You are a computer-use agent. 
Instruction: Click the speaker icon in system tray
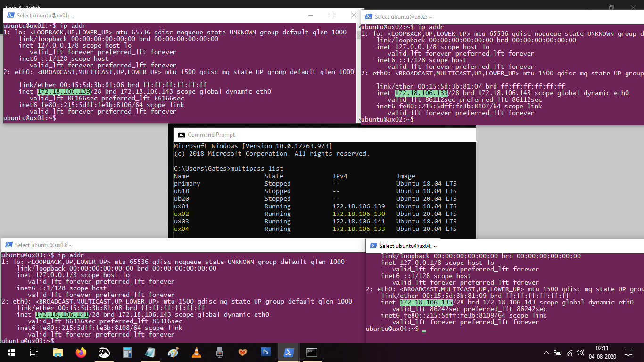pos(580,353)
